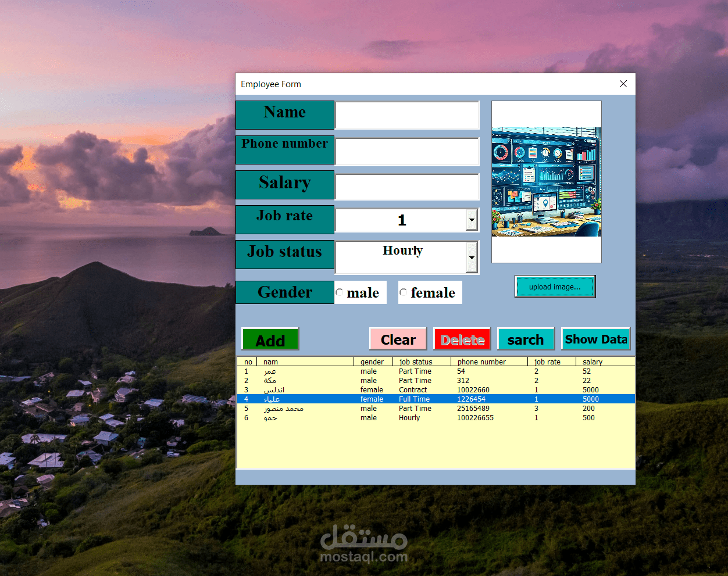Click the 'phone number' column header
Image resolution: width=728 pixels, height=576 pixels.
point(489,362)
